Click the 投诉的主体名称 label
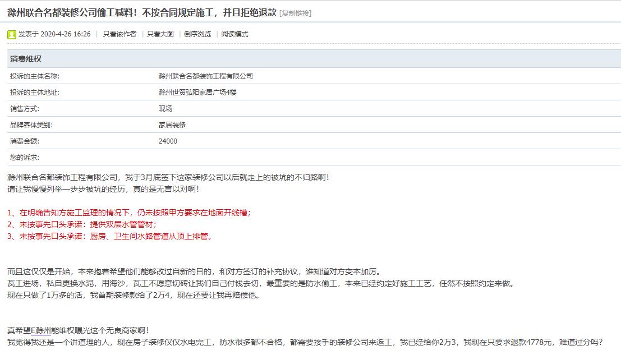 click(35, 76)
